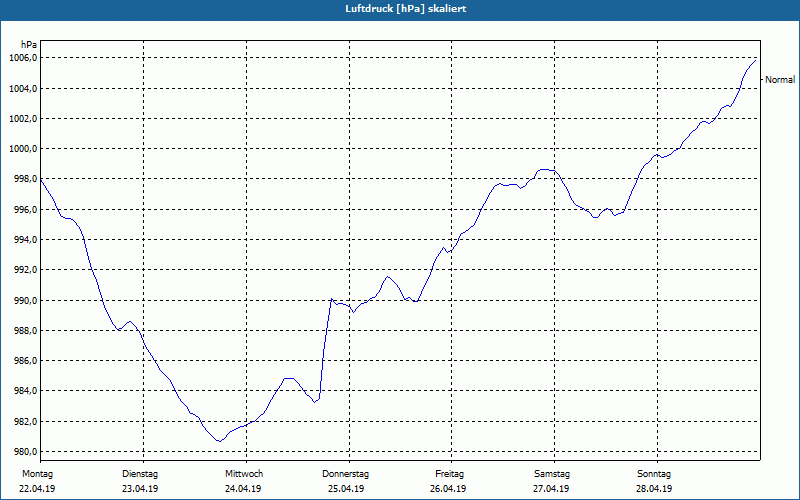Screen dimensions: 800x500
Task: Click the '990,0' axis value
Action: click(x=25, y=301)
